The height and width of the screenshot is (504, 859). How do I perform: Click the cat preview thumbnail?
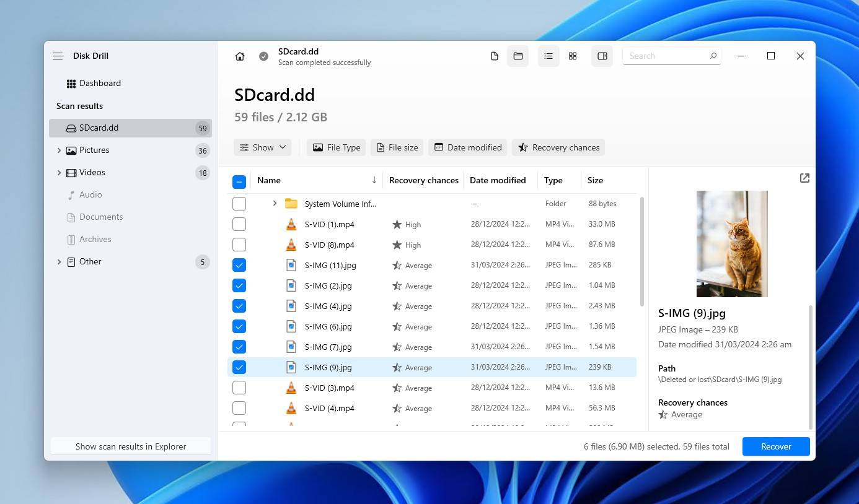click(x=732, y=244)
